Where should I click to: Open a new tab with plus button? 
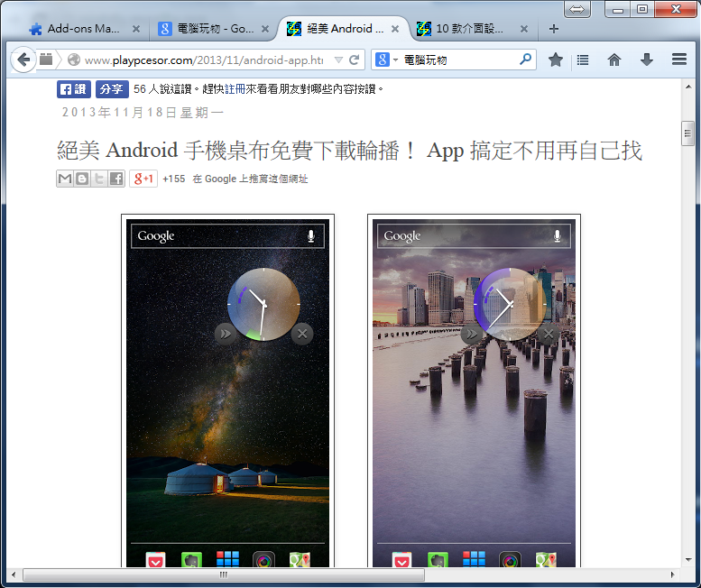[x=553, y=29]
